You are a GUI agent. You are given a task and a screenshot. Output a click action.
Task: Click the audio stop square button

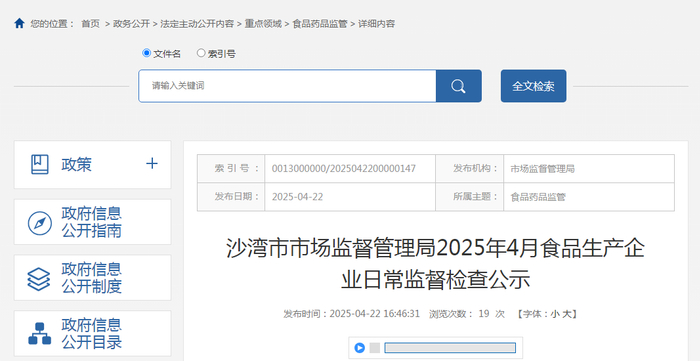click(375, 348)
